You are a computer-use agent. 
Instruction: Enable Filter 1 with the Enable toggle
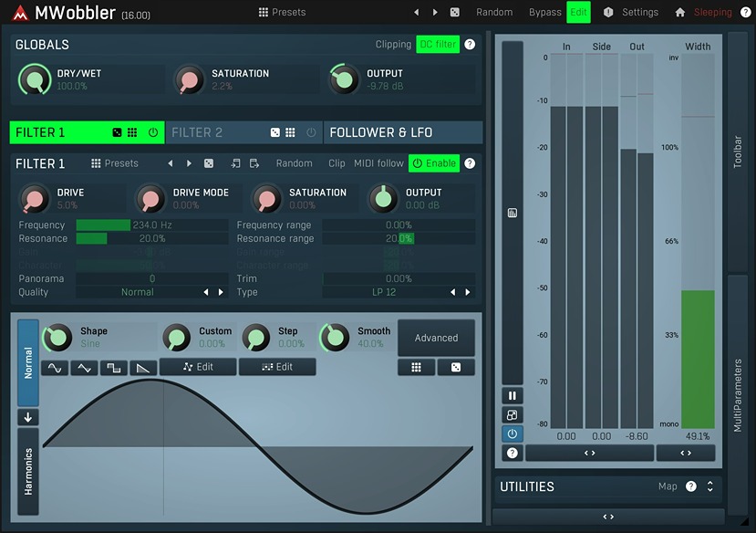coord(434,163)
